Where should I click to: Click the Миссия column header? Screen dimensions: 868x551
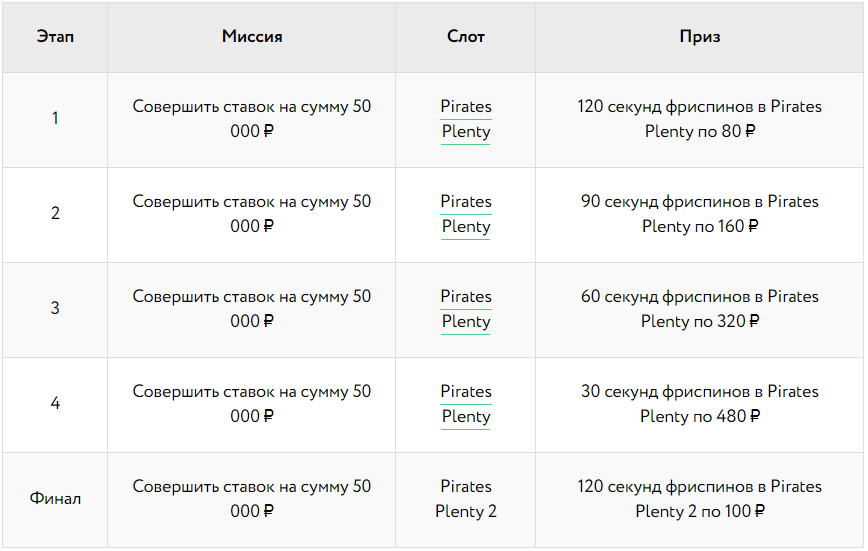(x=252, y=37)
